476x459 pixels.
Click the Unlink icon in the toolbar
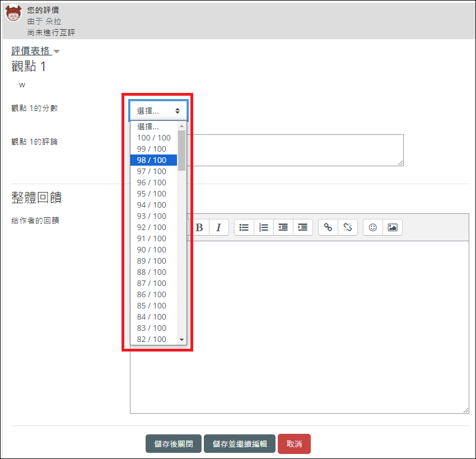tap(348, 227)
